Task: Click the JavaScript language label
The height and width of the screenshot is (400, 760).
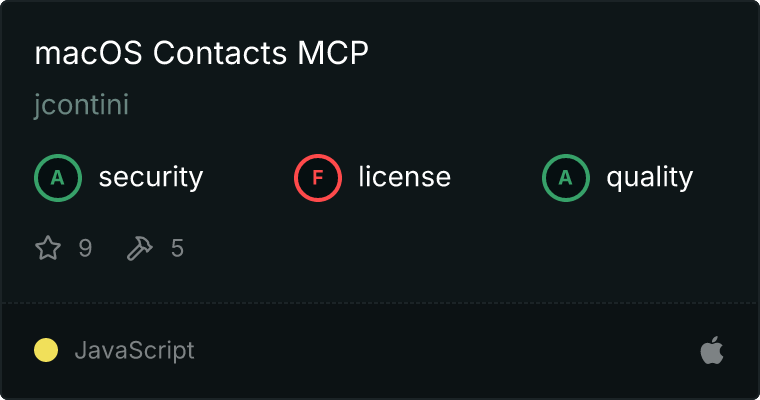Action: 135,350
